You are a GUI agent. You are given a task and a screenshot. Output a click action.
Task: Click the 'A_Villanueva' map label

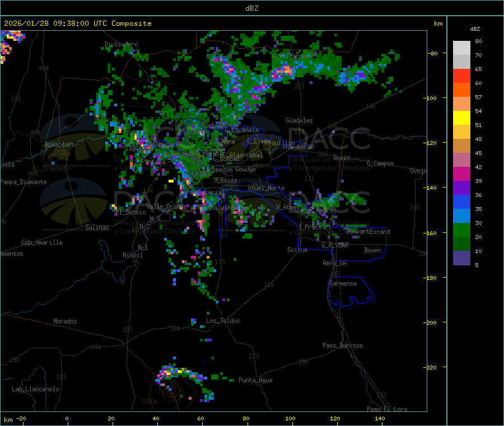[292, 56]
